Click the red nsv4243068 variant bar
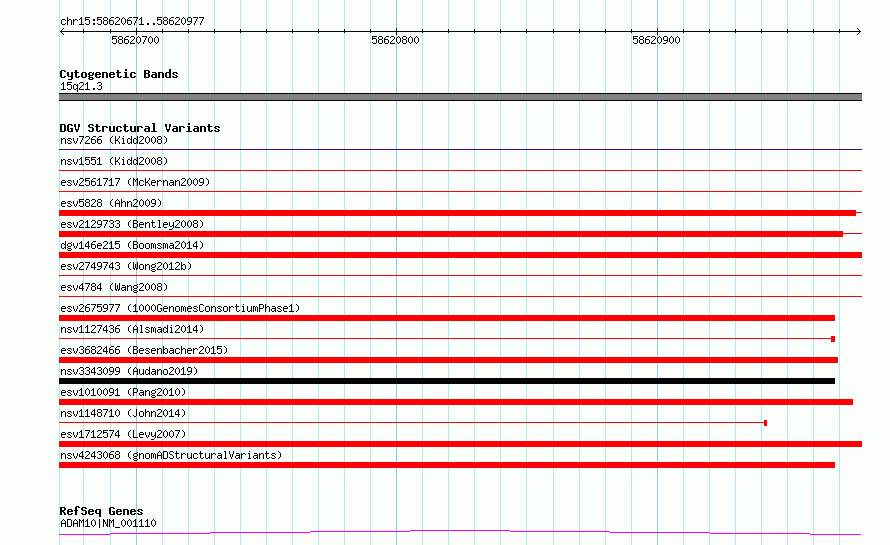890x545 pixels. click(x=447, y=465)
